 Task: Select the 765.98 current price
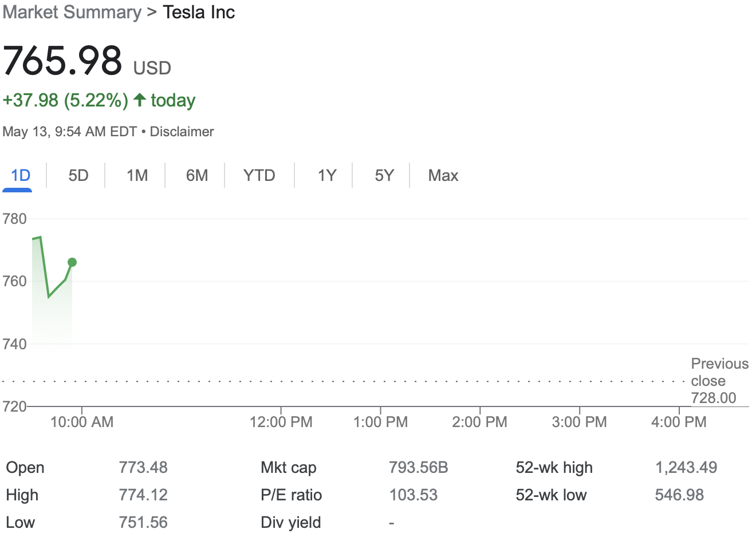62,60
